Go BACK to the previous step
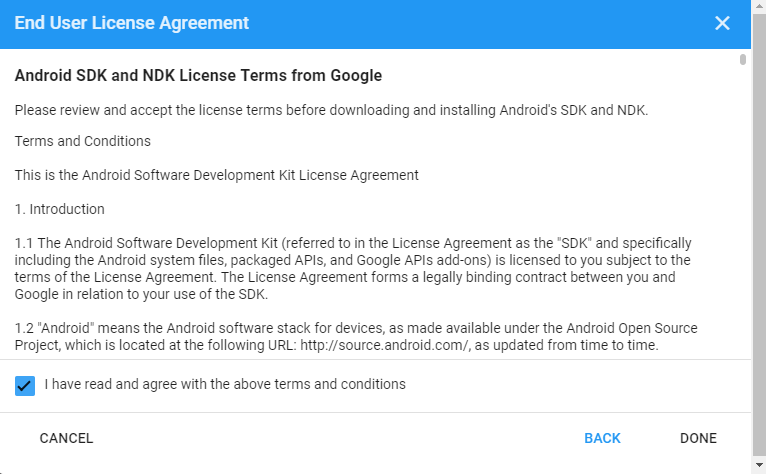 pyautogui.click(x=602, y=438)
